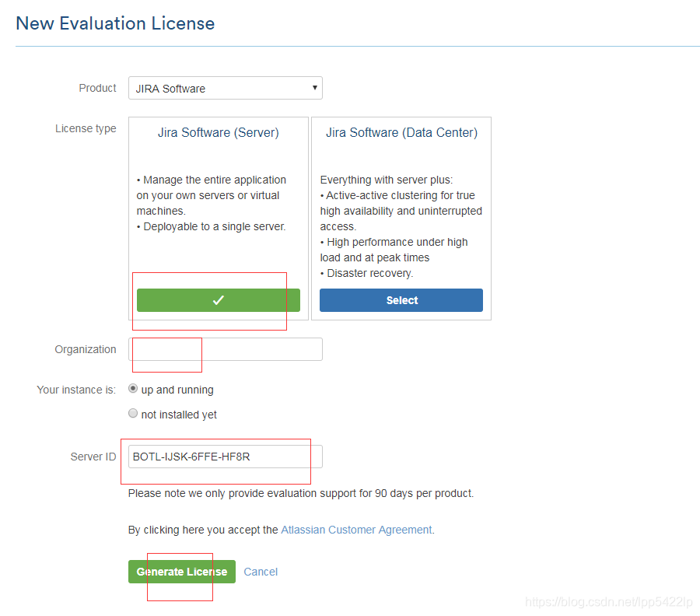Image resolution: width=700 pixels, height=616 pixels.
Task: Open the Atlassian Customer Agreement link
Action: pyautogui.click(x=356, y=530)
